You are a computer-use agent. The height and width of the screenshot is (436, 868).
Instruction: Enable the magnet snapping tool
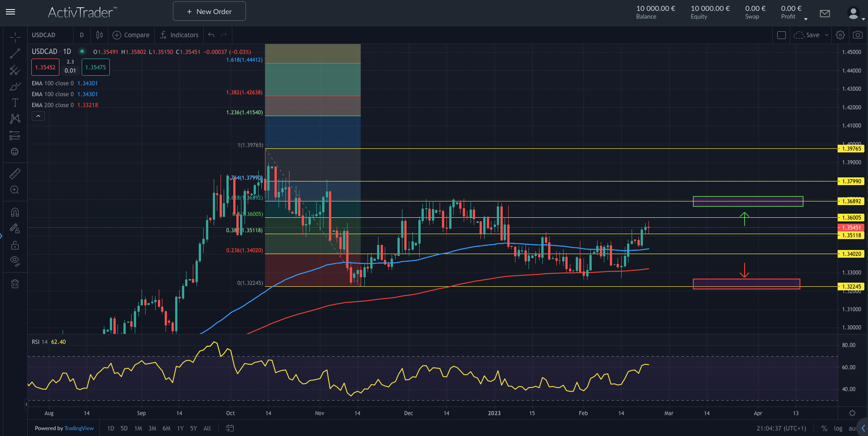[x=15, y=212]
